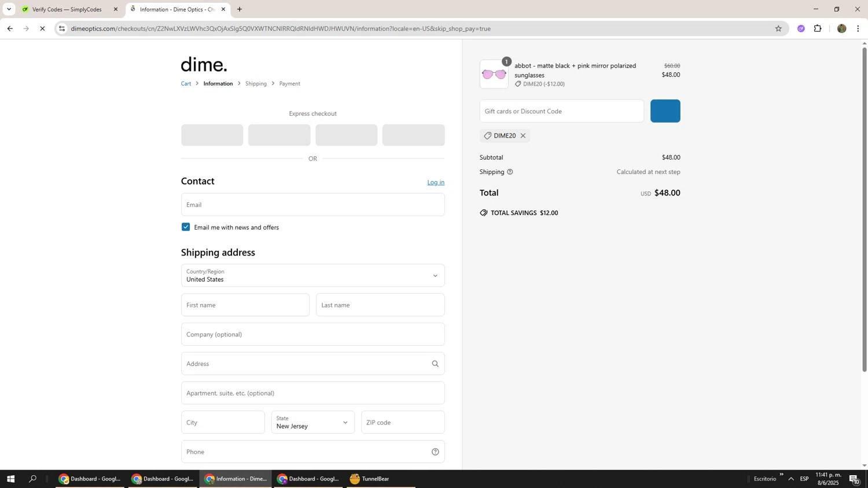The image size is (868, 488).
Task: Focus the Apartment, suite field
Action: coord(312,393)
